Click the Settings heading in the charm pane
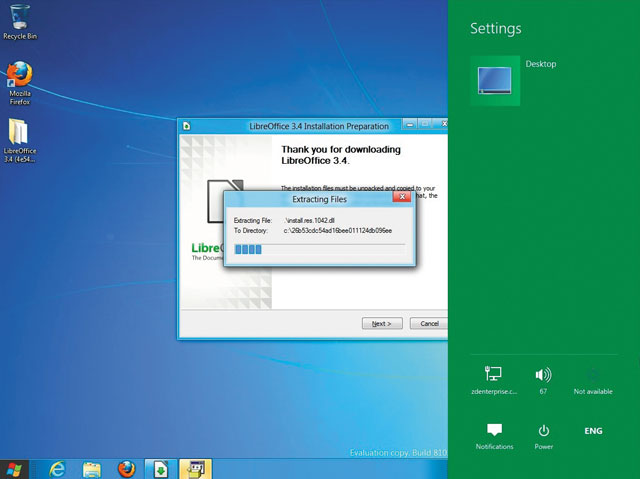This screenshot has height=479, width=640. tap(496, 29)
